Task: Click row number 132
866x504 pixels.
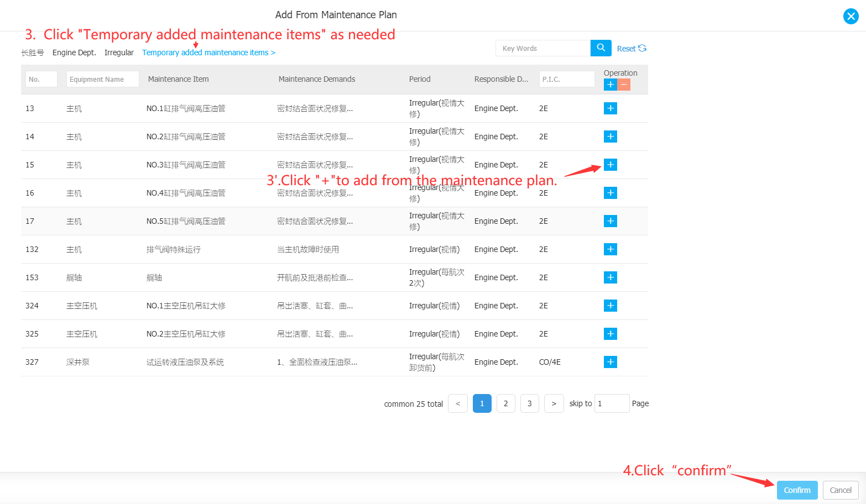Action: coord(32,249)
